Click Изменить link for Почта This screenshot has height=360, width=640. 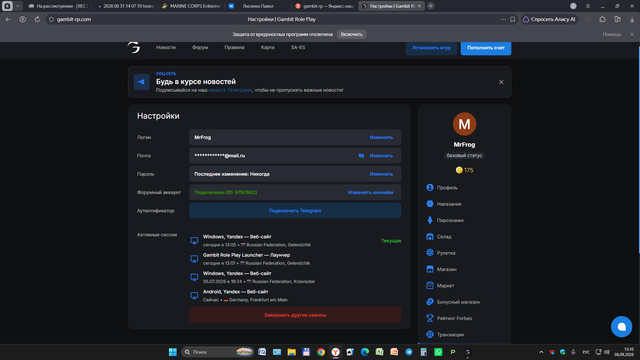(381, 156)
